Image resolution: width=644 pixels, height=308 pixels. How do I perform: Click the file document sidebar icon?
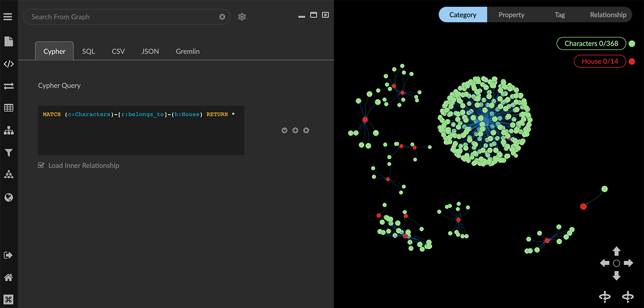(x=8, y=41)
